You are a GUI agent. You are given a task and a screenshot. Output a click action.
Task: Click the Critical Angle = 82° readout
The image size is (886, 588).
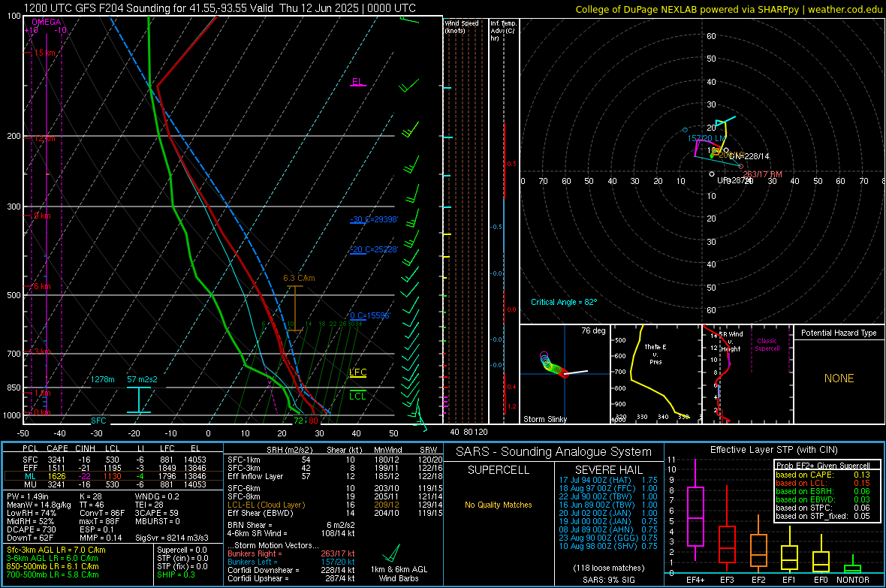564,302
